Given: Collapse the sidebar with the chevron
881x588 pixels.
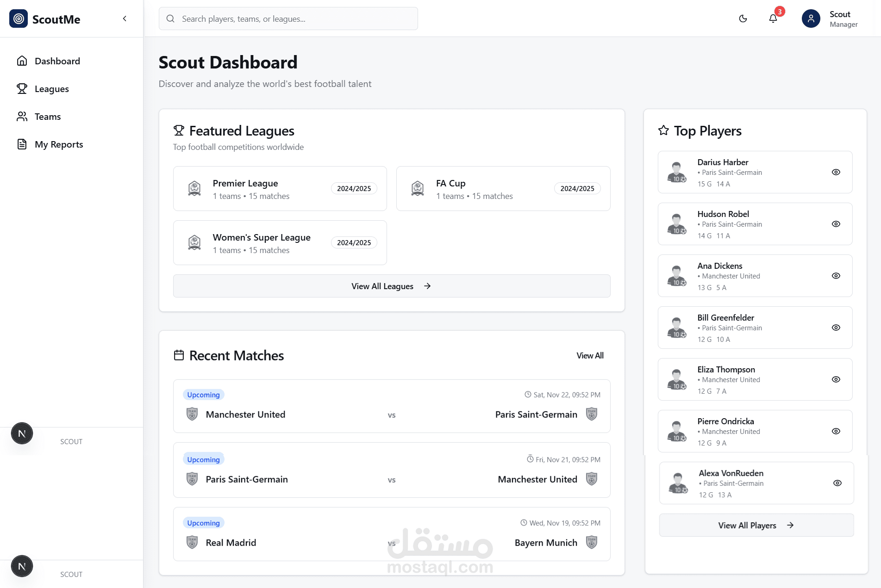Looking at the screenshot, I should (x=125, y=19).
